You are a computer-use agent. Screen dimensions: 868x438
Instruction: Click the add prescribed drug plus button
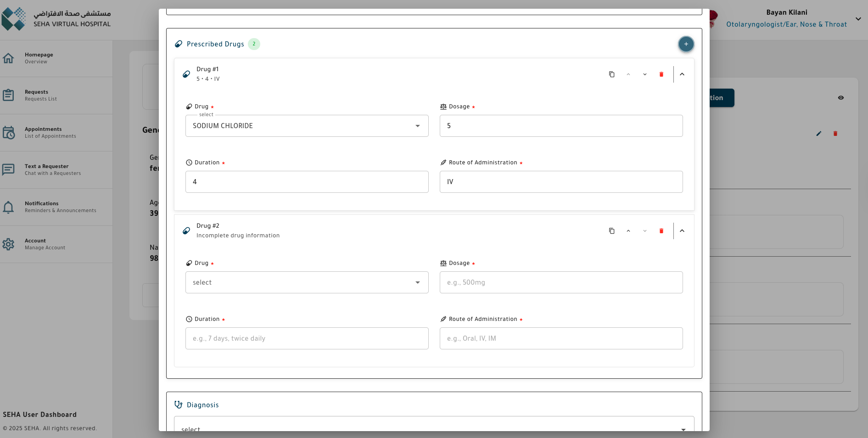[x=686, y=44]
